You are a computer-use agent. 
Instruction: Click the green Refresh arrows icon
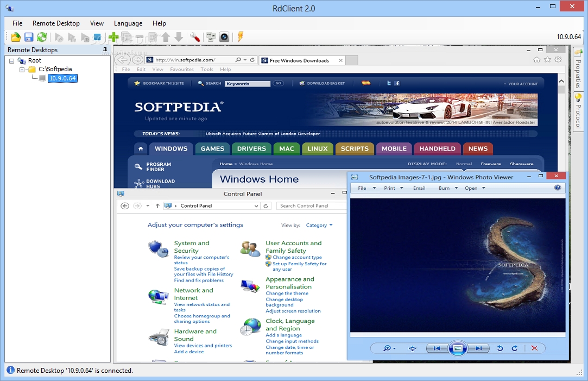point(42,37)
